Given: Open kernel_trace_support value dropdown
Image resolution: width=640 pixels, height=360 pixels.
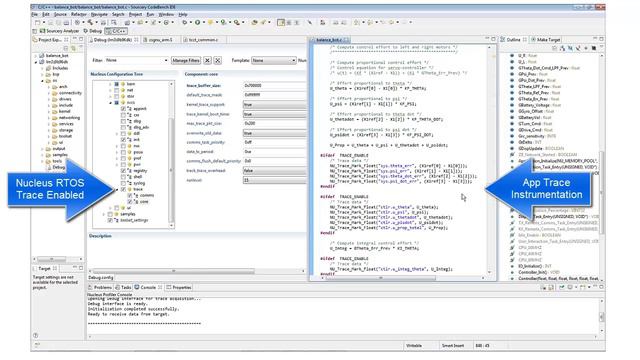Looking at the screenshot, I should (275, 104).
